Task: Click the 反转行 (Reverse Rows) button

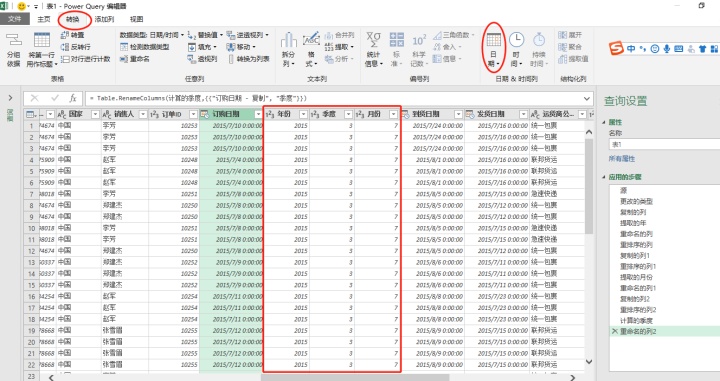Action: (76, 47)
